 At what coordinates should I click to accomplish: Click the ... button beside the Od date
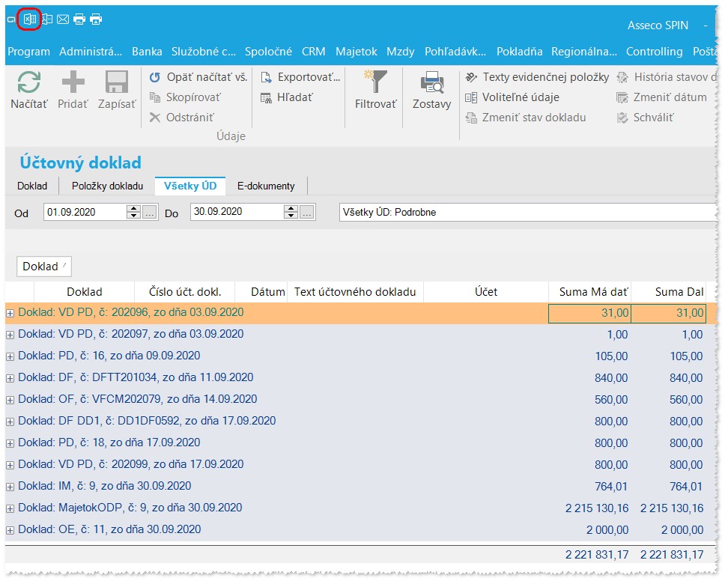point(150,213)
